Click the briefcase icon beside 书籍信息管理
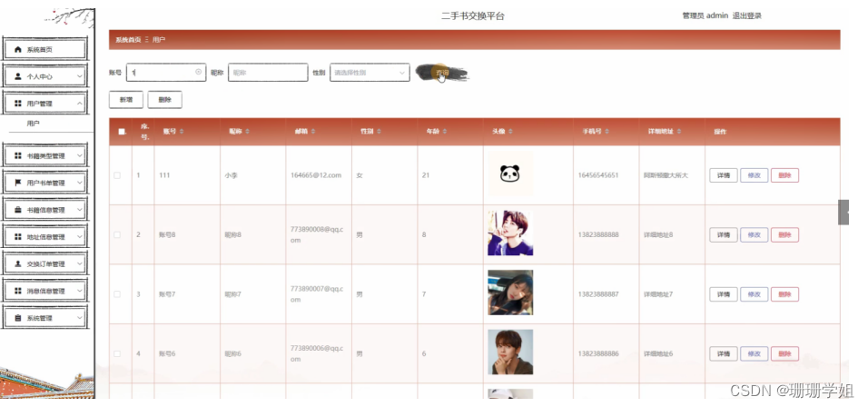 click(18, 210)
